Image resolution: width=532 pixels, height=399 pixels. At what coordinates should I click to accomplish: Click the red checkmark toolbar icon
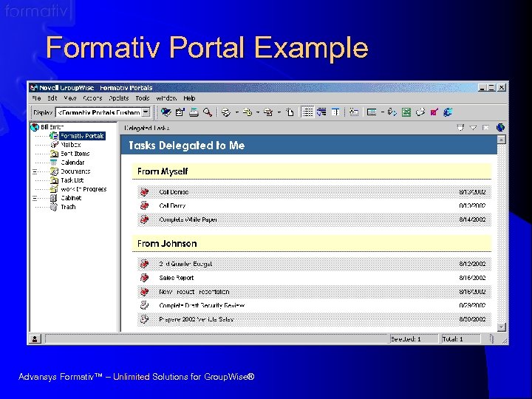434,112
